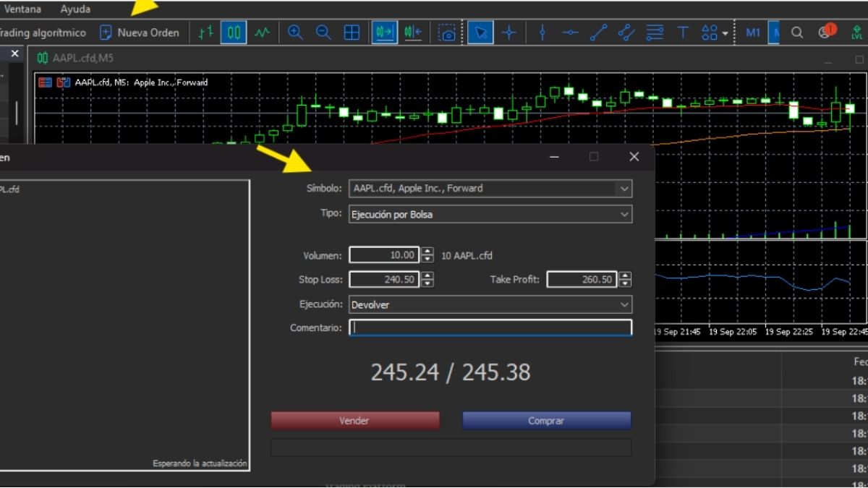Select the crosshair tool
The height and width of the screenshot is (488, 868).
[x=509, y=33]
